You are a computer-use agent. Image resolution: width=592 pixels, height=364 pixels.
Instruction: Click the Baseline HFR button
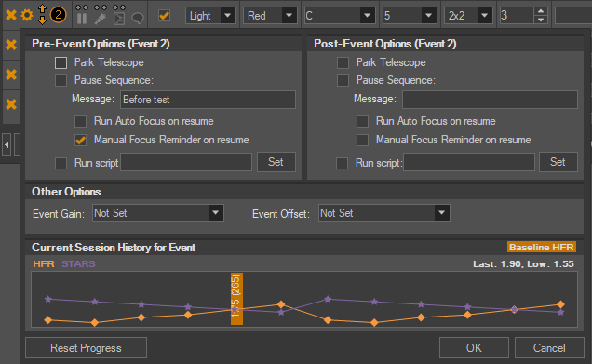coord(542,248)
